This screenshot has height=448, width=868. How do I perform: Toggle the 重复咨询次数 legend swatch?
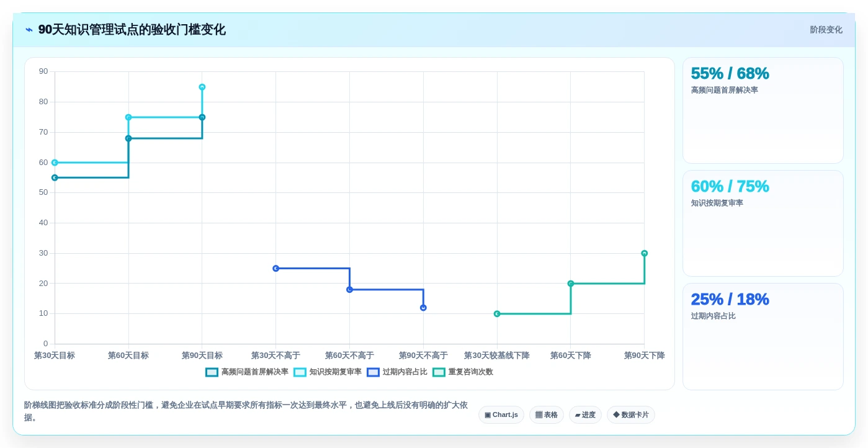pos(439,372)
